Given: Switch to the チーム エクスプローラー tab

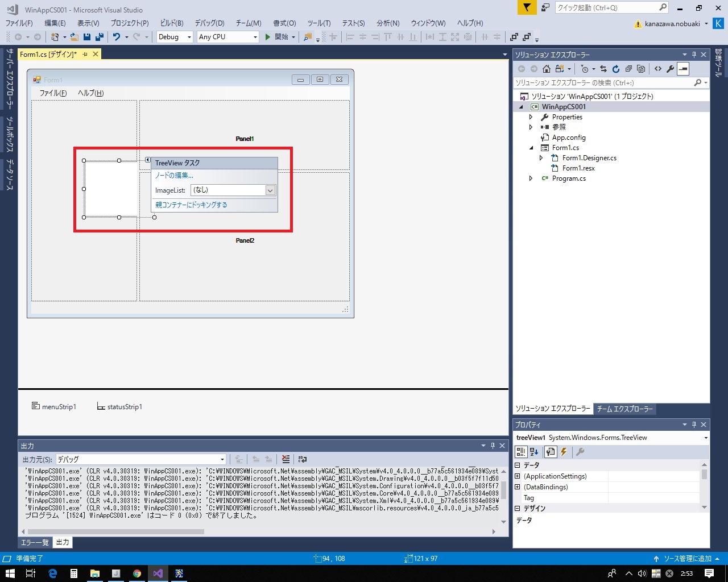Looking at the screenshot, I should [625, 409].
